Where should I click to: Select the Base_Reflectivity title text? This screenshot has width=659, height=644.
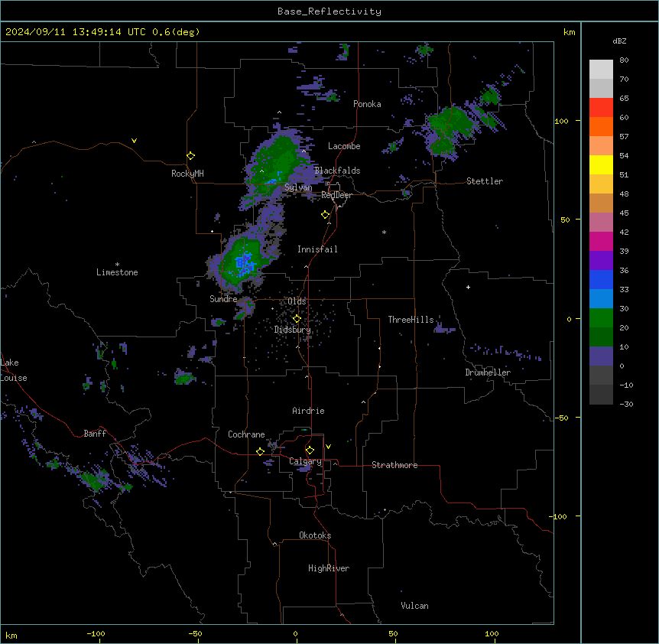tap(329, 11)
